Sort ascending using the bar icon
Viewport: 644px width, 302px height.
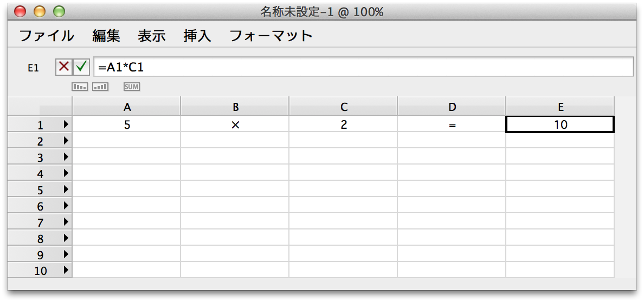100,87
